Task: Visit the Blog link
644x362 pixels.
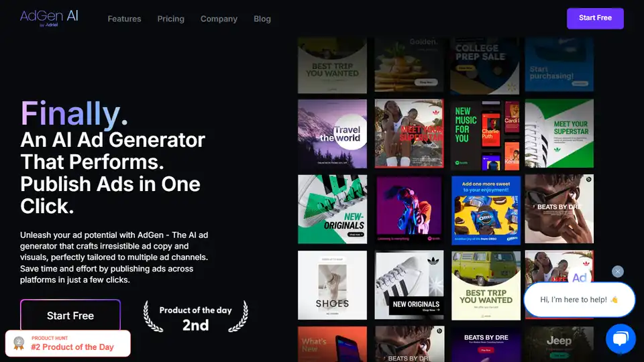Action: click(x=262, y=19)
